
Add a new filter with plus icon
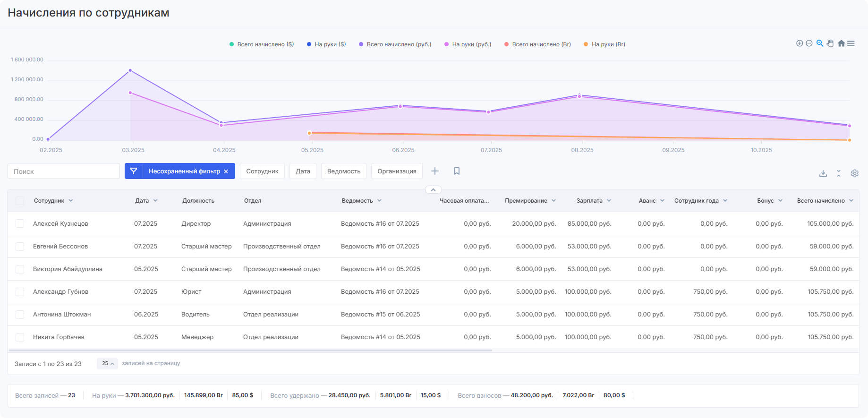[x=435, y=171]
